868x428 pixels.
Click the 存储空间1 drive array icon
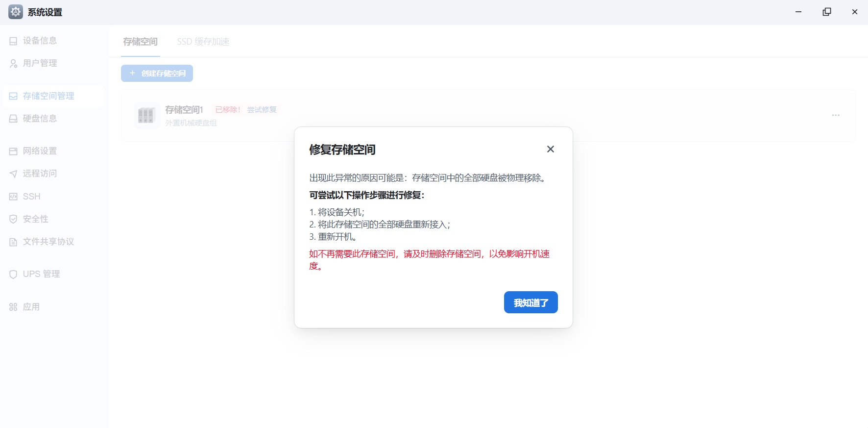pyautogui.click(x=146, y=115)
